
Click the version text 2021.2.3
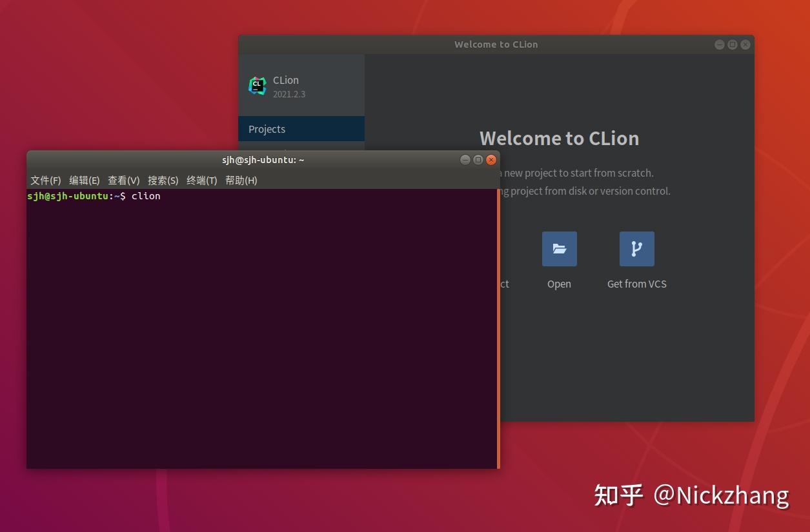pyautogui.click(x=289, y=94)
